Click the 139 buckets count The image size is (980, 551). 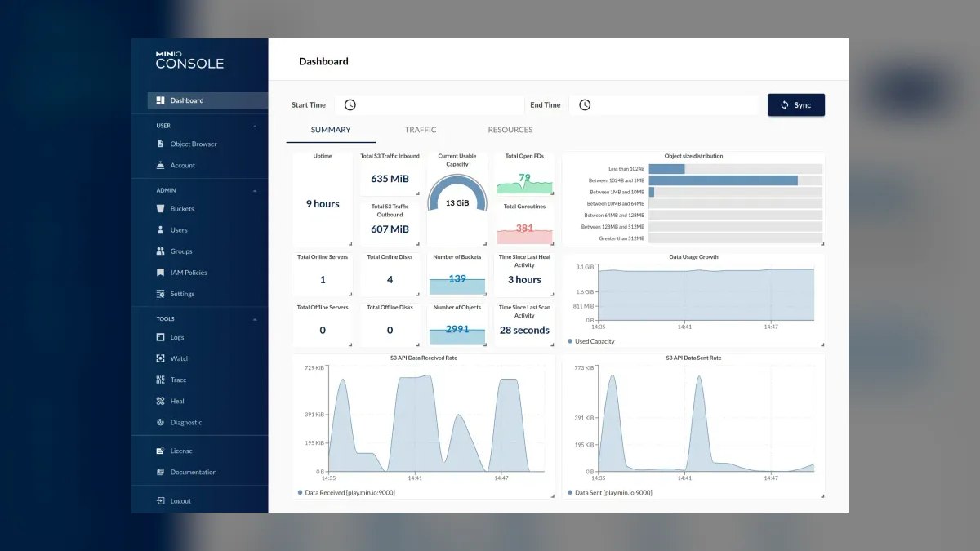457,278
